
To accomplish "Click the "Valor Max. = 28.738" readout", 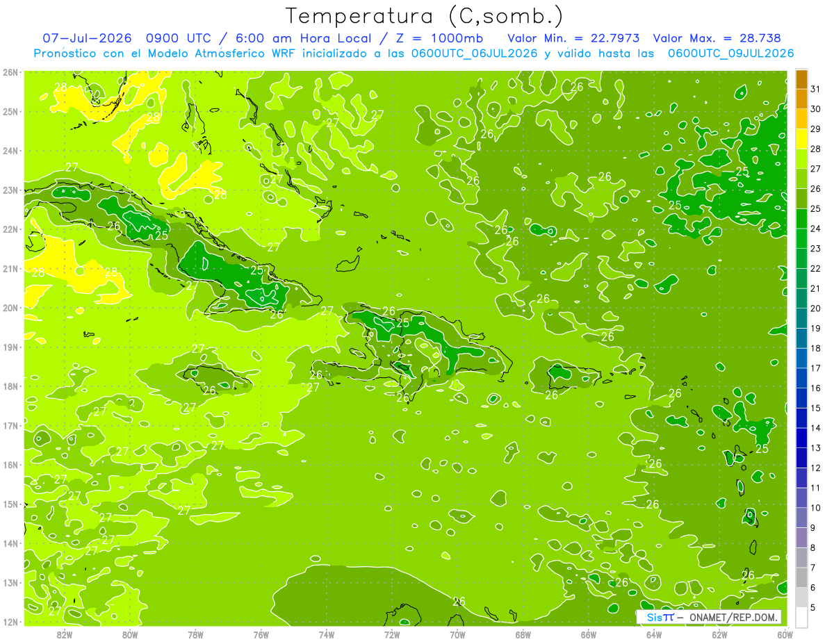I will pyautogui.click(x=717, y=38).
